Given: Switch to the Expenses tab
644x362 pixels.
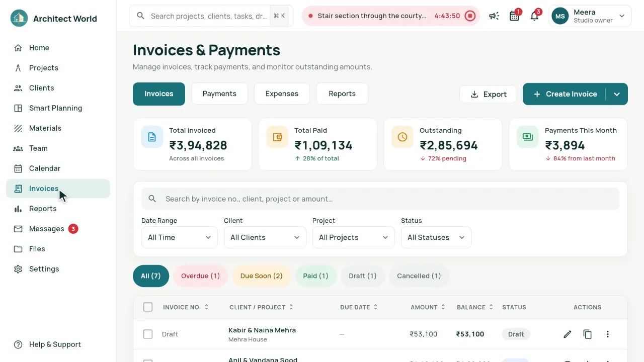Looking at the screenshot, I should tap(282, 94).
